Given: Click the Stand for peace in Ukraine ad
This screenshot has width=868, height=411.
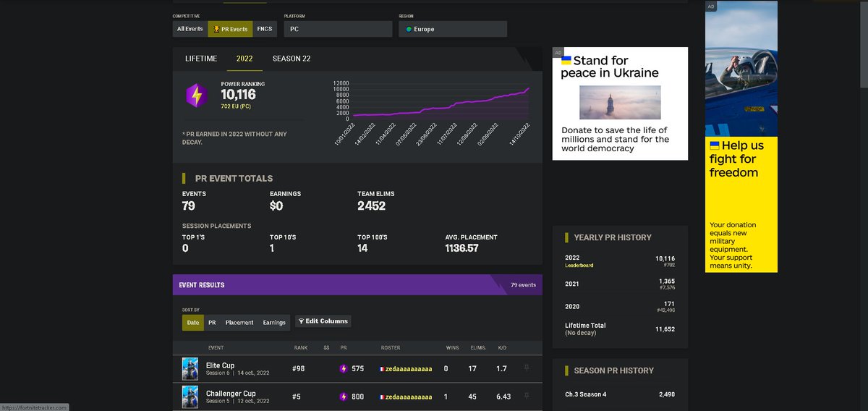Looking at the screenshot, I should click(620, 103).
